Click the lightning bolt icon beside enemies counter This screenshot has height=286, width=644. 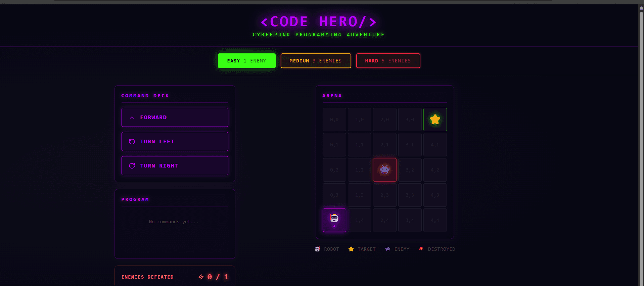[x=201, y=277]
